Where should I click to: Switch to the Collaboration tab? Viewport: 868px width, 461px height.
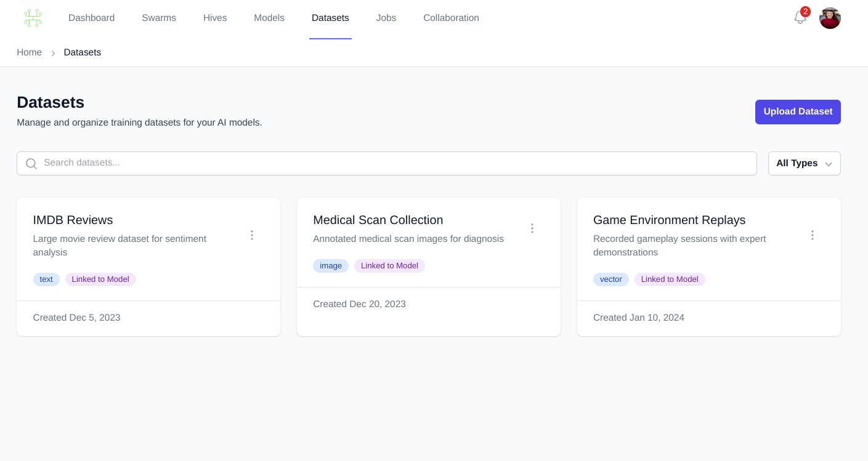(451, 18)
